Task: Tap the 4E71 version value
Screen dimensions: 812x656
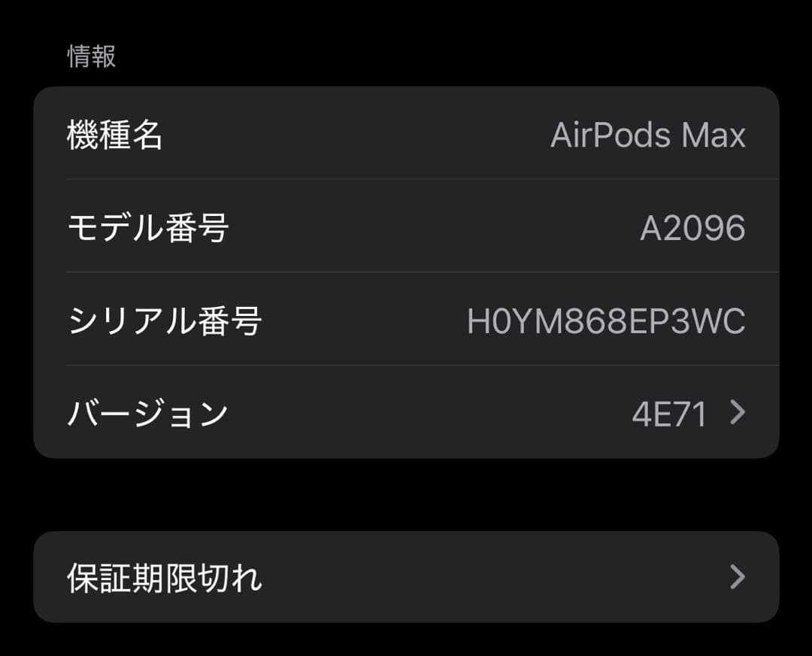Action: (x=670, y=414)
